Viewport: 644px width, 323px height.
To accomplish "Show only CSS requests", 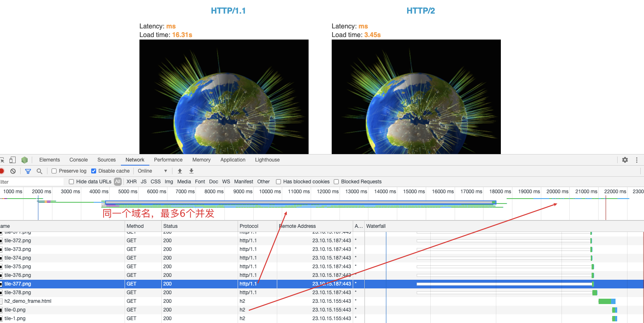I will coord(156,182).
